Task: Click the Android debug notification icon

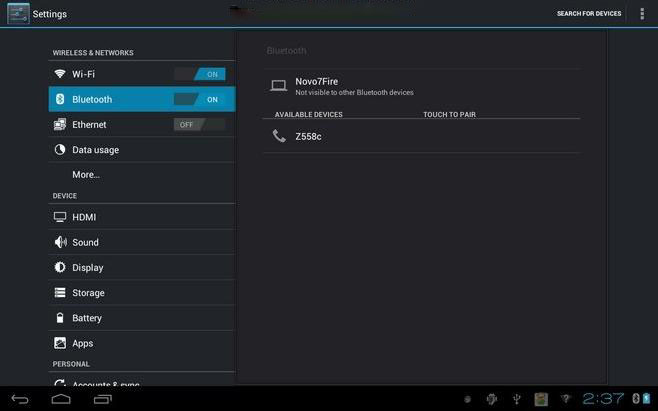Action: 492,399
